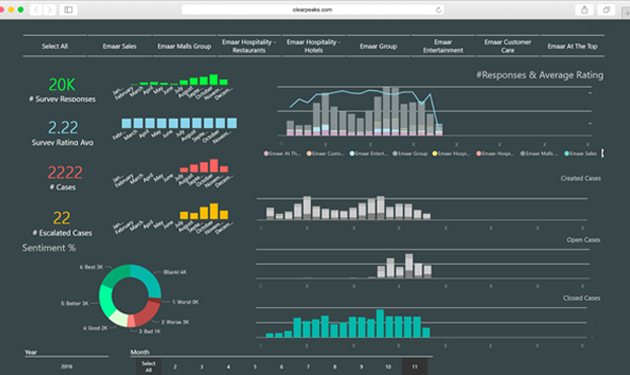Open the Safari share icon
630x375 pixels.
pos(584,10)
